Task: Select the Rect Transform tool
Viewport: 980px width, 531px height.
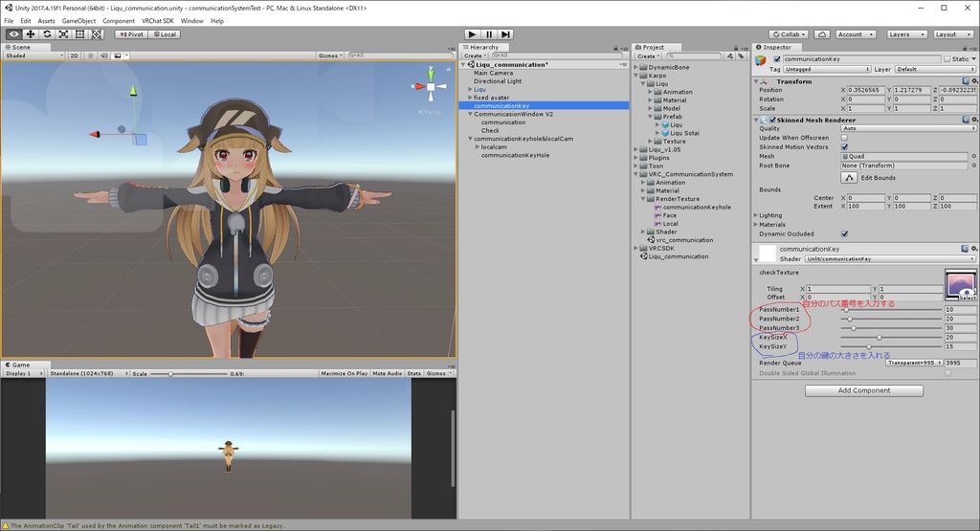Action: pos(79,33)
